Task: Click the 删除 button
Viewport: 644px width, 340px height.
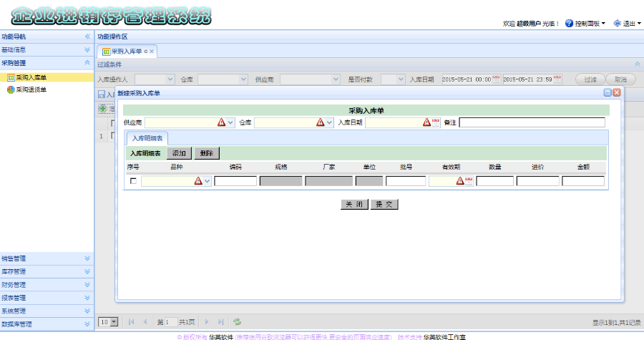Action: point(207,153)
